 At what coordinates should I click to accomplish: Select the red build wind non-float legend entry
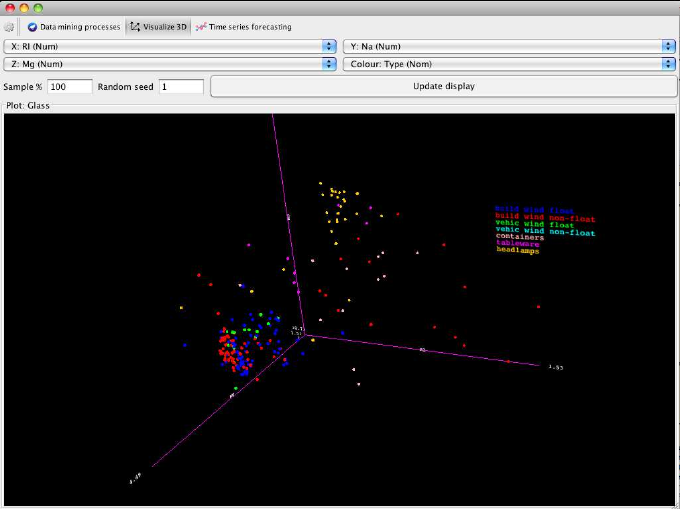[545, 217]
